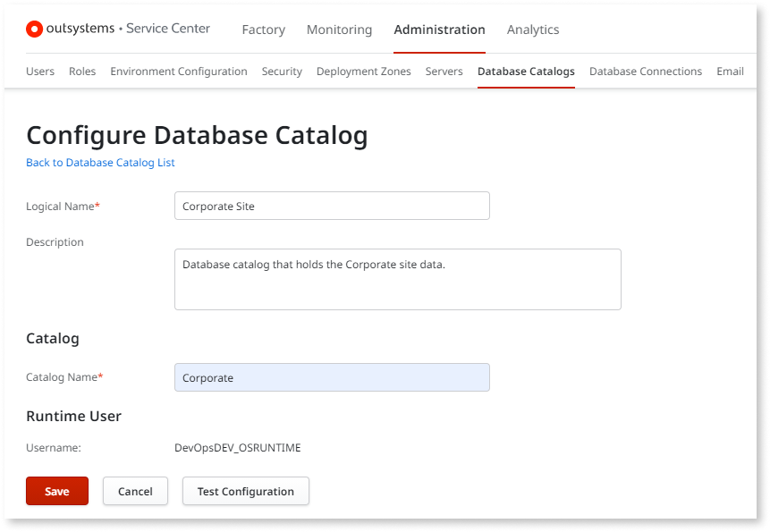Viewport: 770px width, 532px height.
Task: Go to the Users tab
Action: pyautogui.click(x=40, y=72)
